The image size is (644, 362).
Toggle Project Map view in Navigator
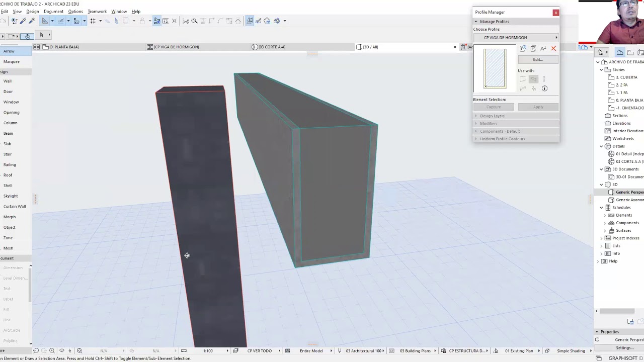[x=620, y=52]
